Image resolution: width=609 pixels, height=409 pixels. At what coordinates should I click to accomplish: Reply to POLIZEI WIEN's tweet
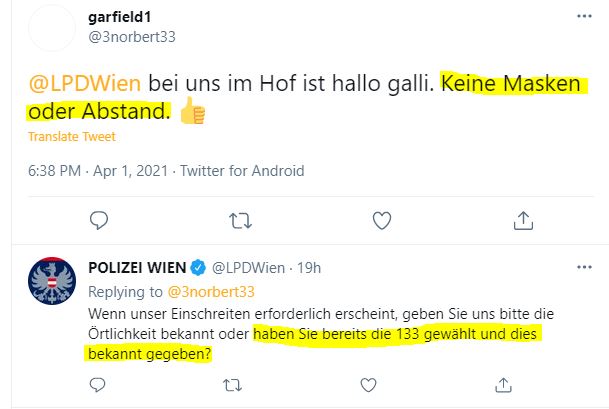point(97,385)
